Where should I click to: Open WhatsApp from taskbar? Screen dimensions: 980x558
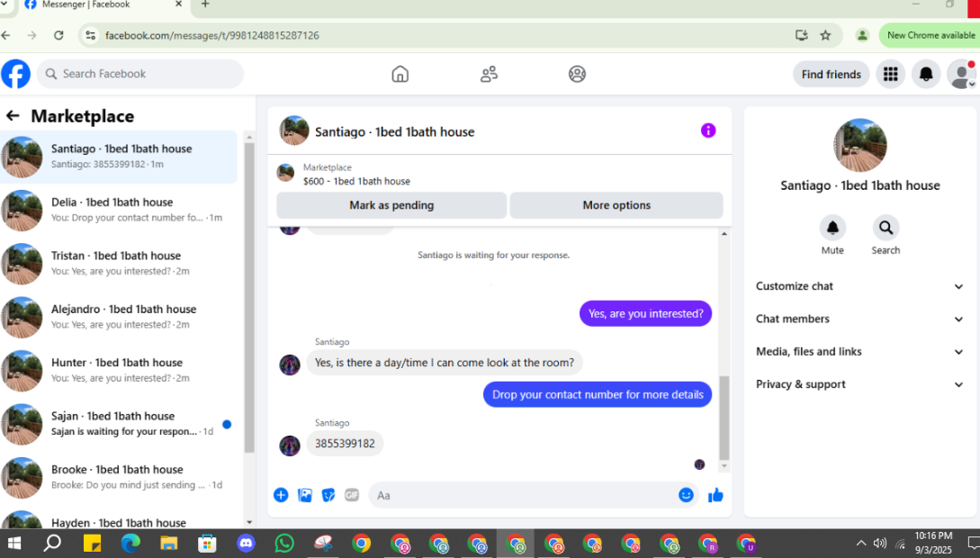pos(284,544)
